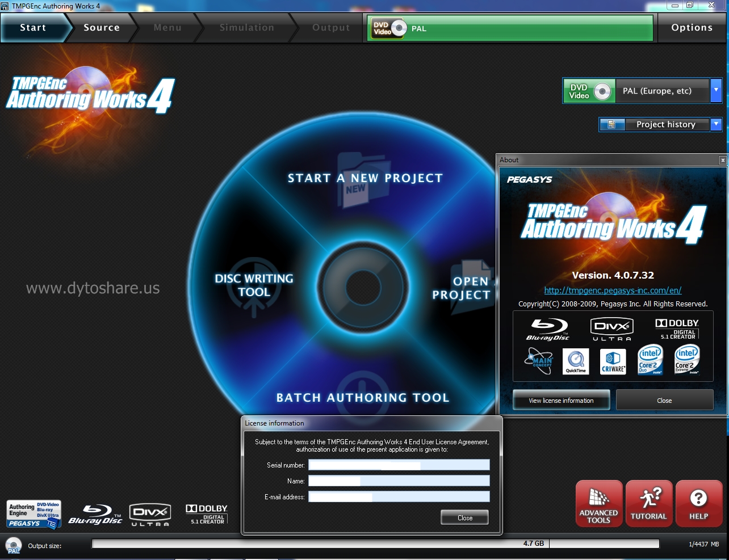Click View license information button
The height and width of the screenshot is (560, 729).
pos(561,400)
